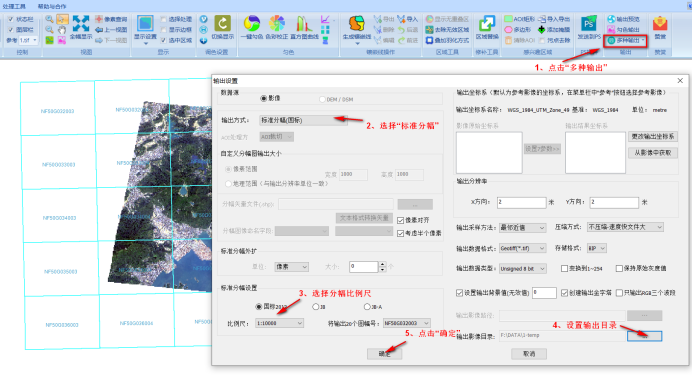Click map sheet label NF50G035003
This screenshot has height=379, width=692.
click(x=61, y=272)
